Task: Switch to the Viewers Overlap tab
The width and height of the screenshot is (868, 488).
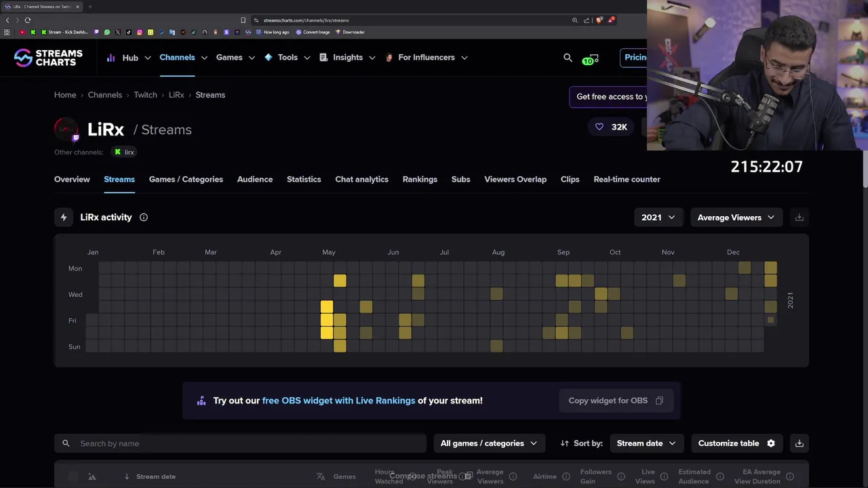Action: tap(515, 180)
